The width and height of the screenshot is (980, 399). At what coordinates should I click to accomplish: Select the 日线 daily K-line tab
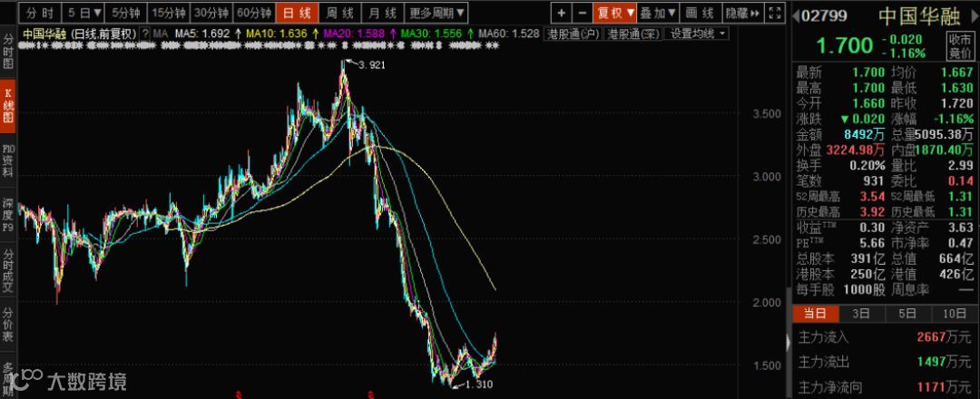click(297, 13)
